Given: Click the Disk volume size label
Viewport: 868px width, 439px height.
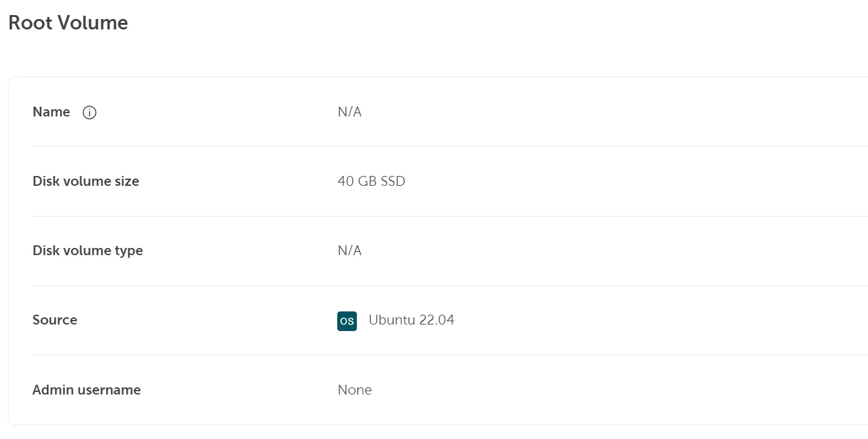Looking at the screenshot, I should (86, 181).
